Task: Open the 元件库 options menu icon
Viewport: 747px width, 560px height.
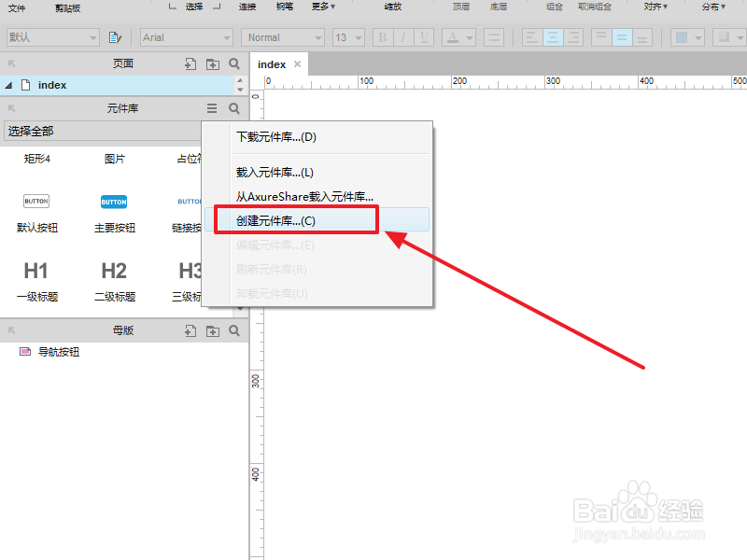Action: pos(212,108)
